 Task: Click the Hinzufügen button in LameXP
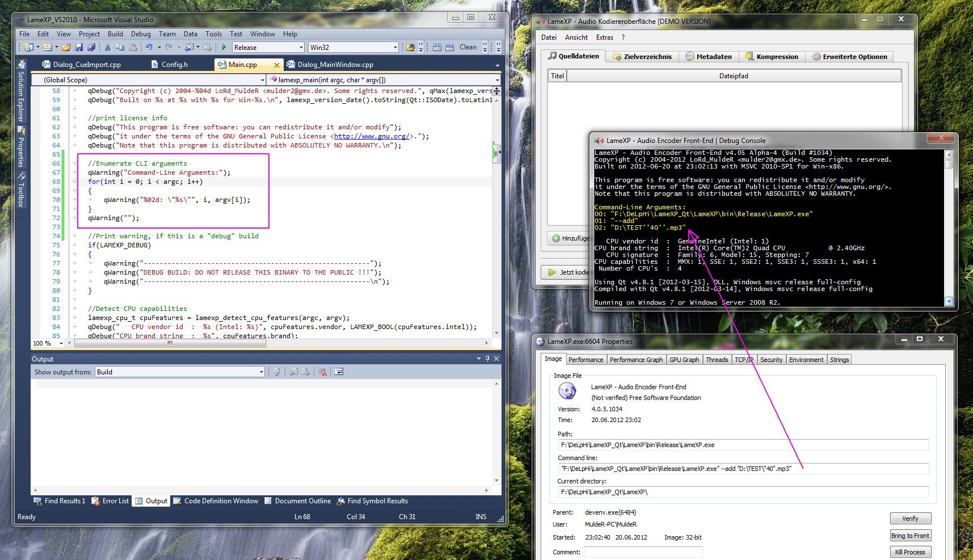pos(569,238)
